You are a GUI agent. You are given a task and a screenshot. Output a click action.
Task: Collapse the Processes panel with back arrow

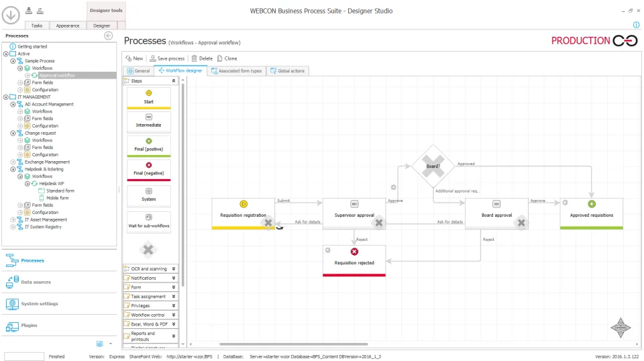click(x=109, y=36)
